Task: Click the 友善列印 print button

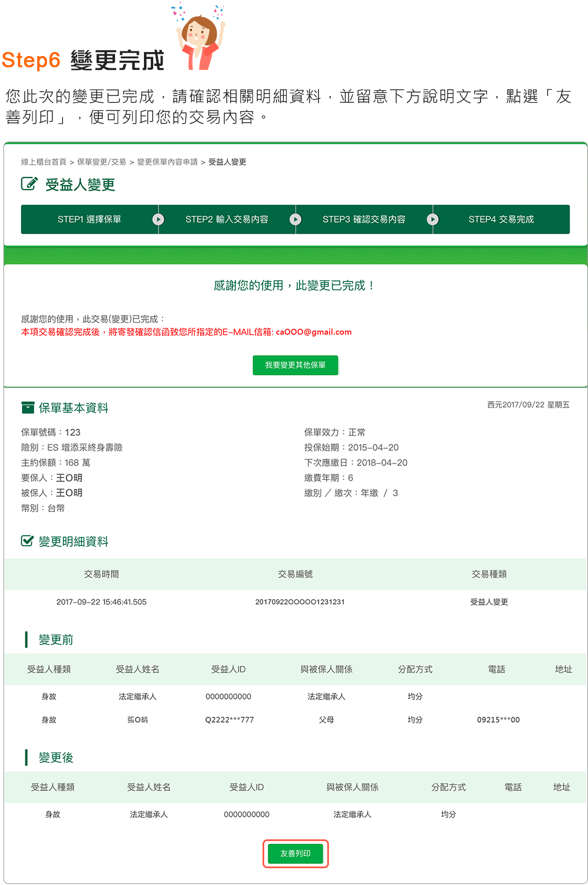Action: click(295, 853)
